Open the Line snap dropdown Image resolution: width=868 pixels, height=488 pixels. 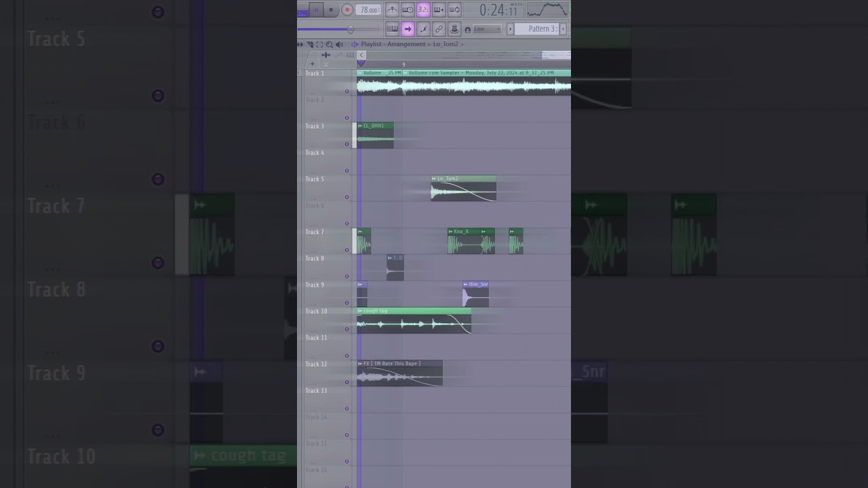(x=487, y=28)
